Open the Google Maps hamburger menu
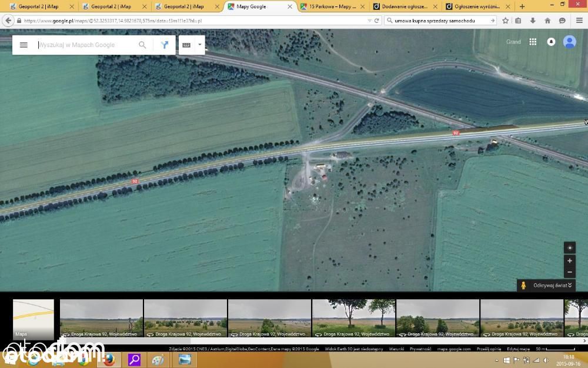Viewport: 588px width, 368px height. tap(24, 45)
